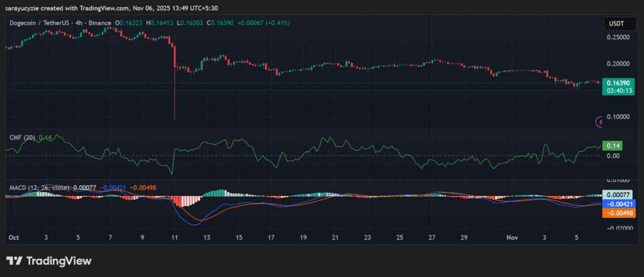644x277 pixels.
Task: Click the Oct label on time axis
Action: (13, 238)
